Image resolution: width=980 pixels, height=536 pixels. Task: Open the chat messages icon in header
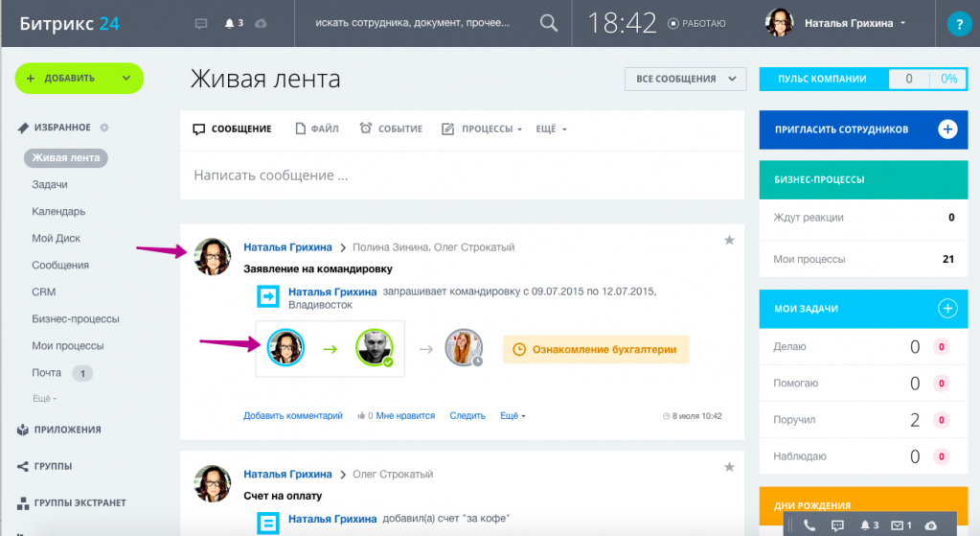(201, 24)
